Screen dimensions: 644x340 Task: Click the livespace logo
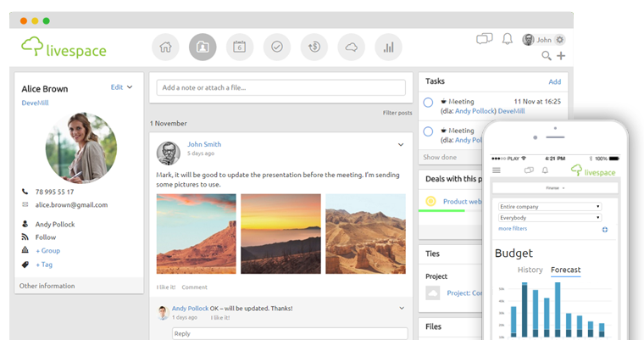point(64,47)
